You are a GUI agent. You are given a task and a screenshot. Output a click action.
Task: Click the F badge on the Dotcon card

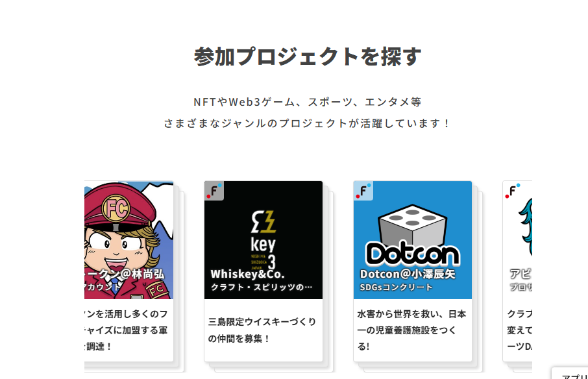point(363,191)
